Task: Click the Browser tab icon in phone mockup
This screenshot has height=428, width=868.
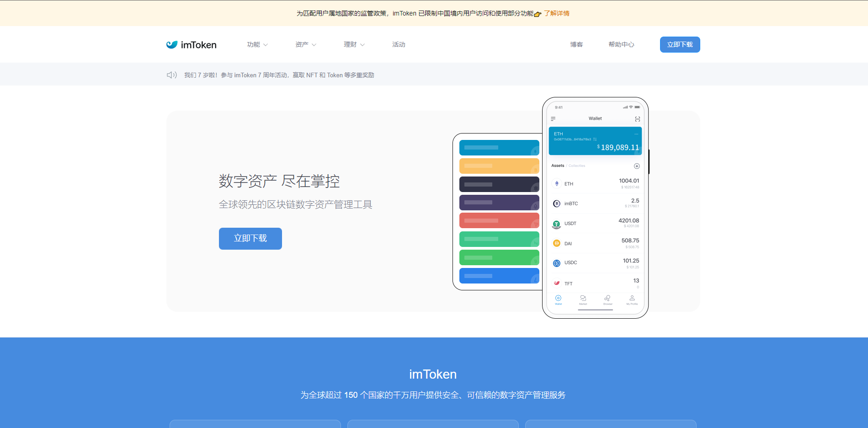Action: coord(607,298)
